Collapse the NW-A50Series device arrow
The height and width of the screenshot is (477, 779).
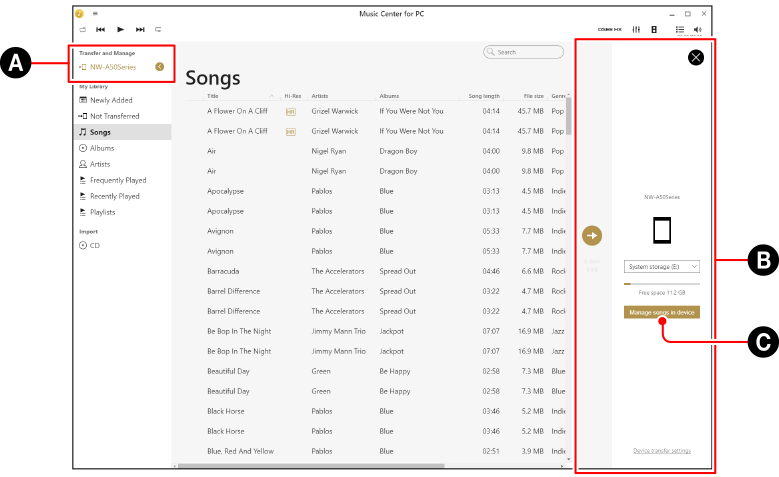[x=160, y=67]
